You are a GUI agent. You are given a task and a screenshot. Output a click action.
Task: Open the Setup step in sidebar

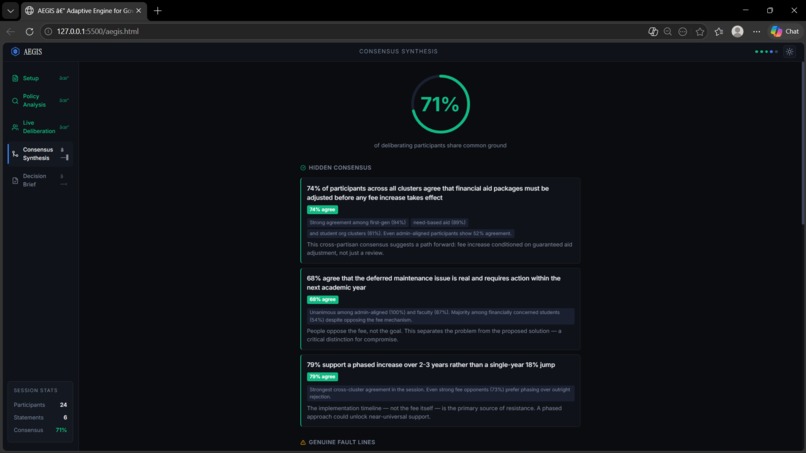tap(40, 78)
